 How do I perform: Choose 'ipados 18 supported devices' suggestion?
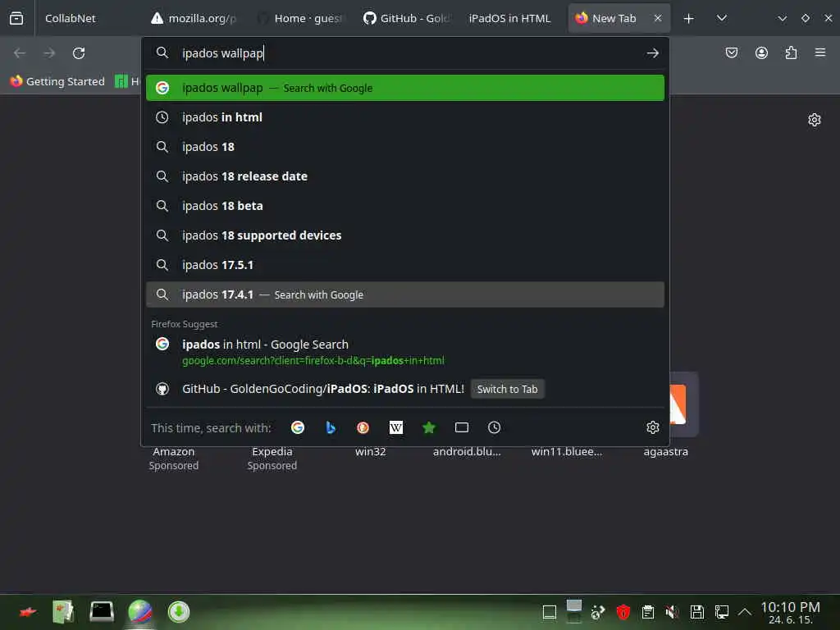[405, 235]
